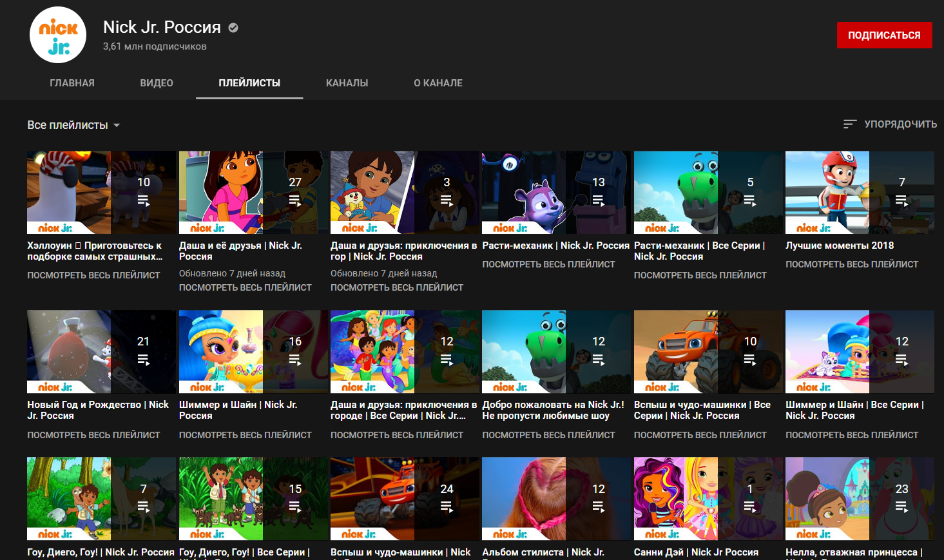Click the Nick Jr. channel avatar logo

click(58, 35)
